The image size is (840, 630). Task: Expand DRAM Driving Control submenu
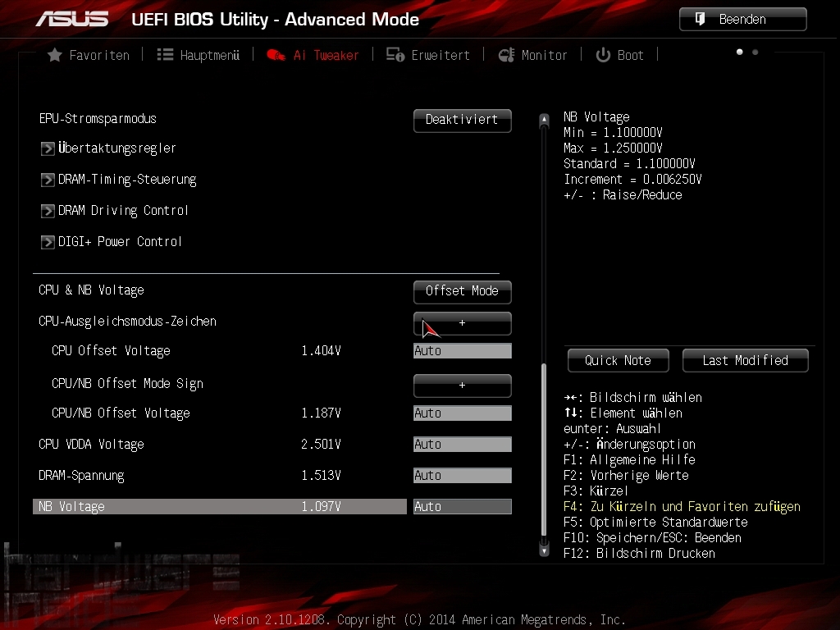pyautogui.click(x=123, y=211)
